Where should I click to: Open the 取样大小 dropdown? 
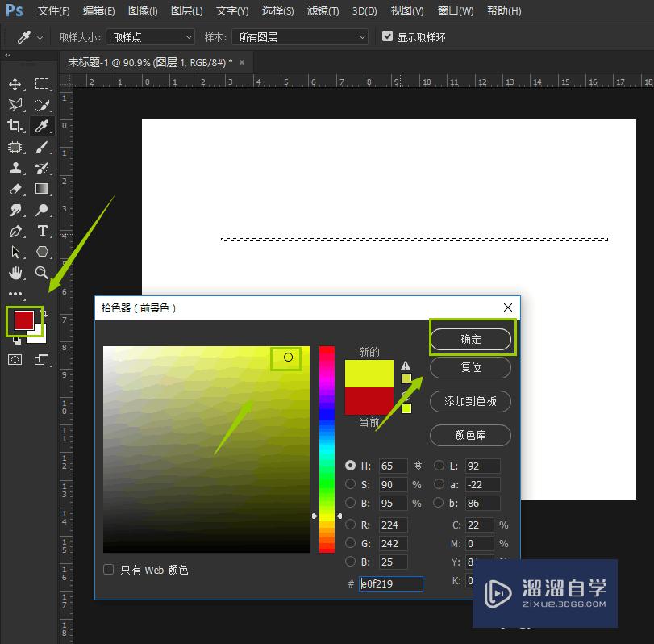coord(151,37)
